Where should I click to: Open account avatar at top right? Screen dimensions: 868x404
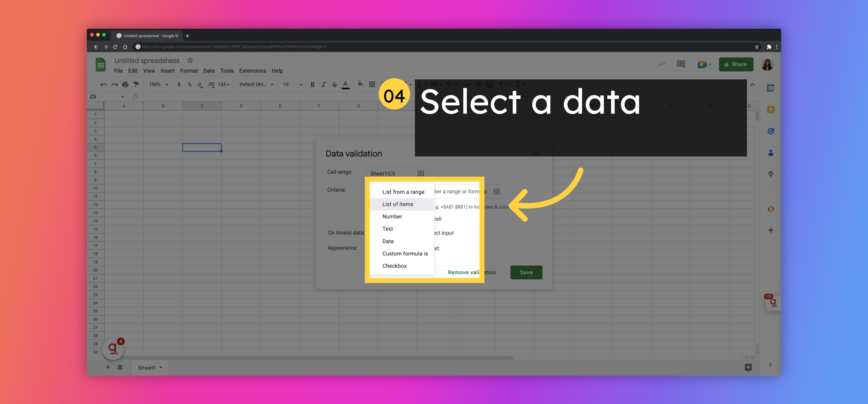(x=767, y=64)
